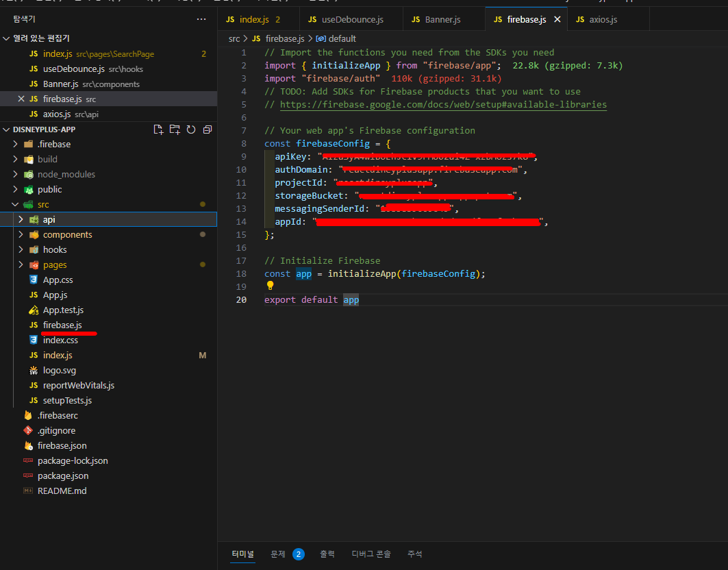Click the firebaseConfig variable name on line 8
The image size is (728, 570).
(x=333, y=144)
